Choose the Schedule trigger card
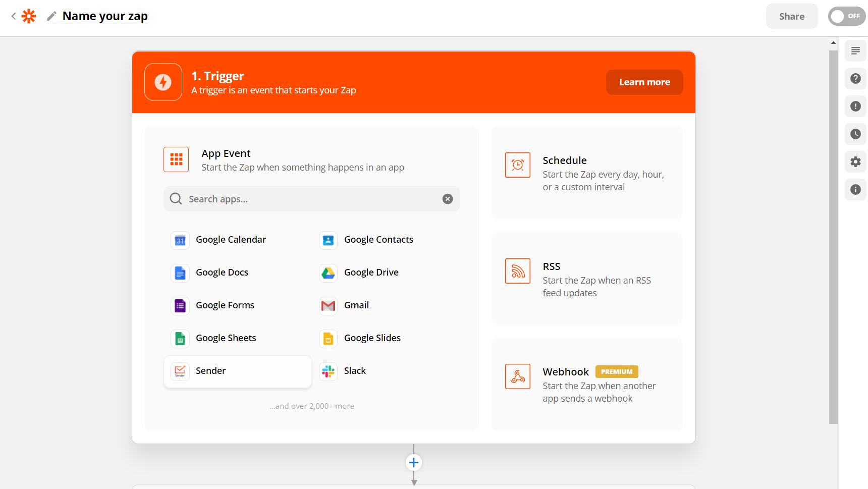Image resolution: width=868 pixels, height=489 pixels. coord(586,173)
